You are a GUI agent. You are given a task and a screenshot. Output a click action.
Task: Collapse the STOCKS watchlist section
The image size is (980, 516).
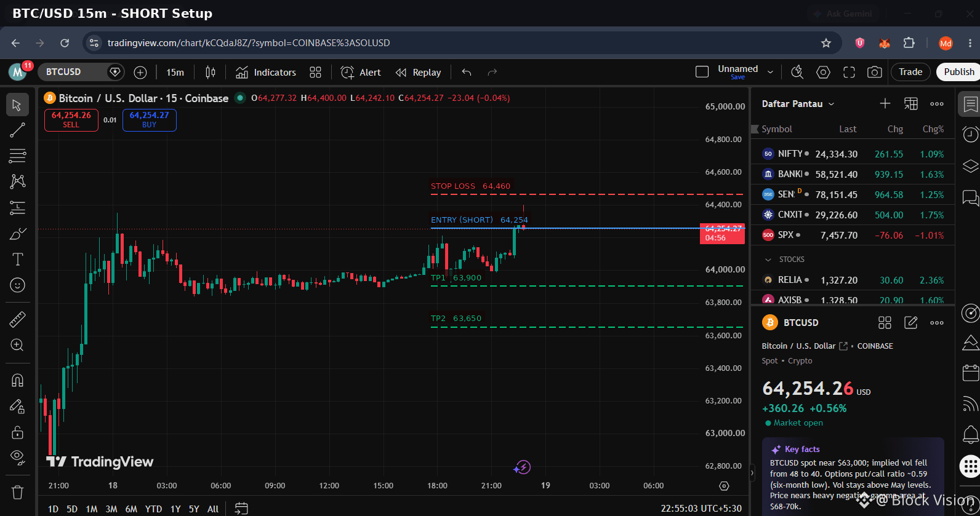768,260
